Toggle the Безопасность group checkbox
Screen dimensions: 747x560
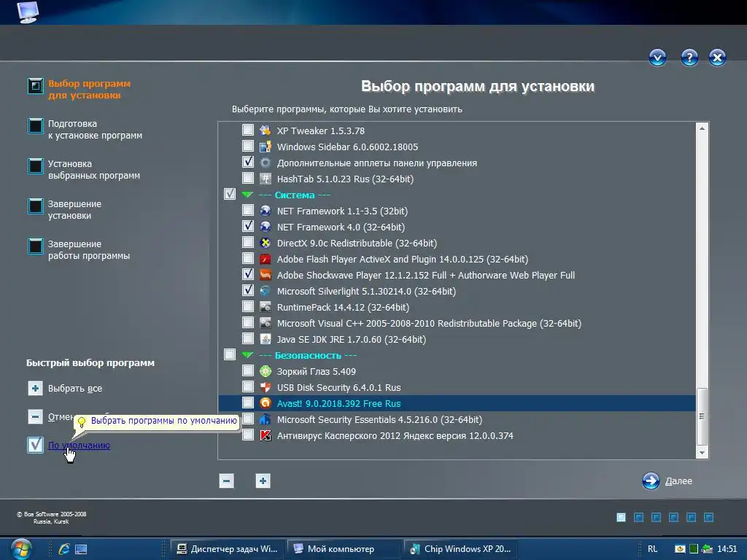click(x=230, y=355)
